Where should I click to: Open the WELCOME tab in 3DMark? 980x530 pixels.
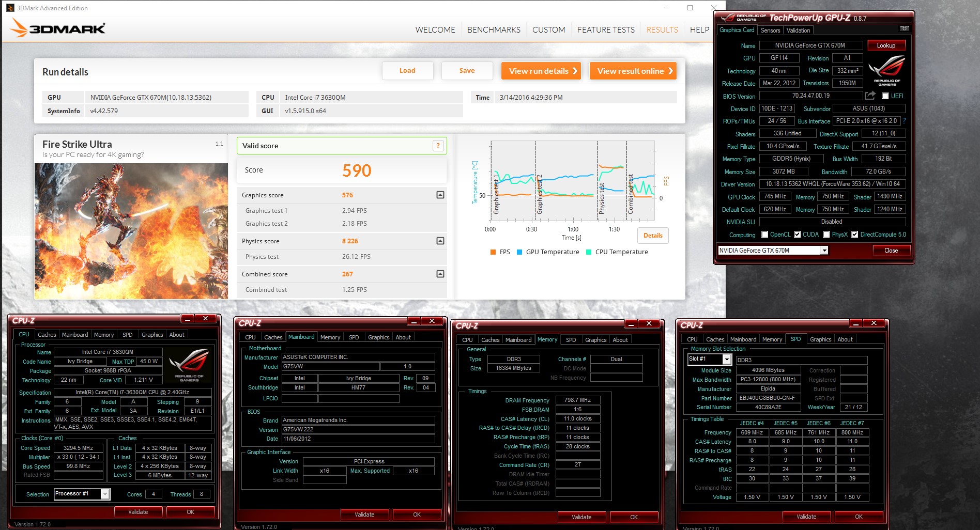(x=435, y=30)
